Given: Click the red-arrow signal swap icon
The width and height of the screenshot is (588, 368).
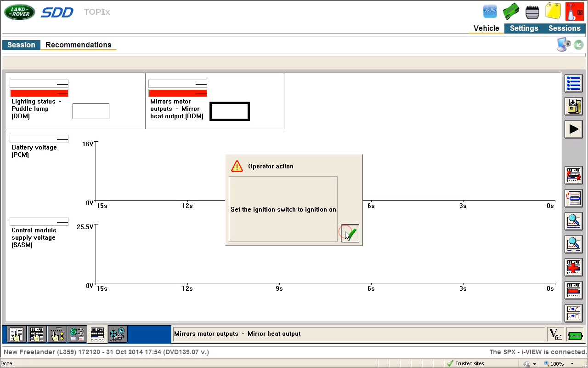Looking at the screenshot, I should [574, 175].
